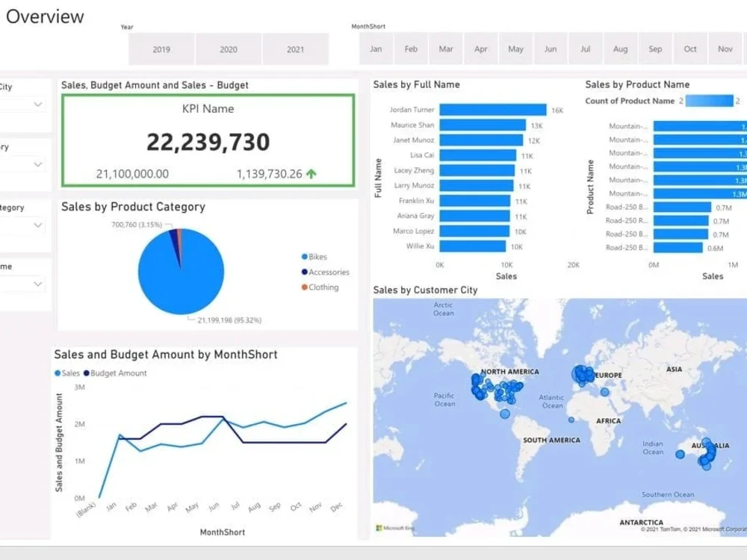Select the 2020 year button

tap(229, 49)
